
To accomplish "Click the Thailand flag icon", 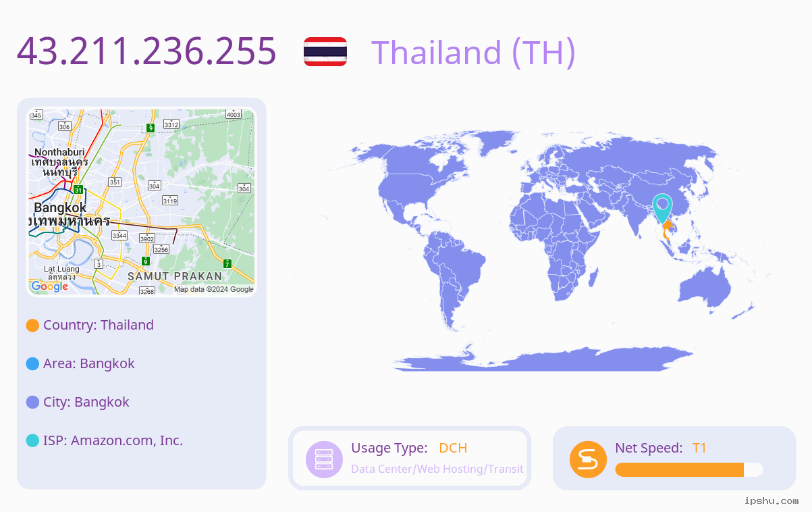I will click(325, 51).
